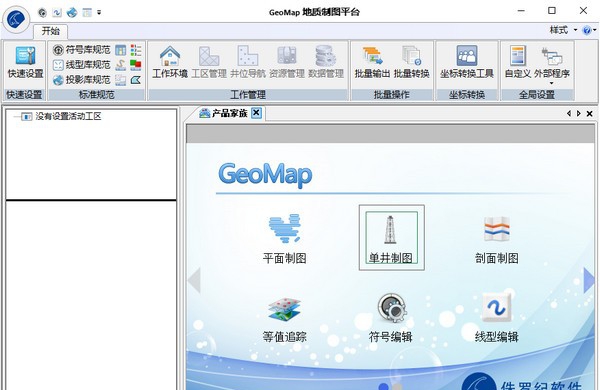The width and height of the screenshot is (600, 390).
Task: Click the blue help question mark icon
Action: pyautogui.click(x=587, y=30)
